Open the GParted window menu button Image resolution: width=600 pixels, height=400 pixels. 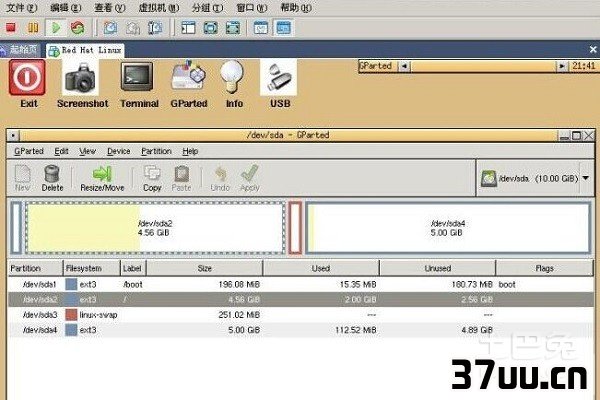coord(13,136)
